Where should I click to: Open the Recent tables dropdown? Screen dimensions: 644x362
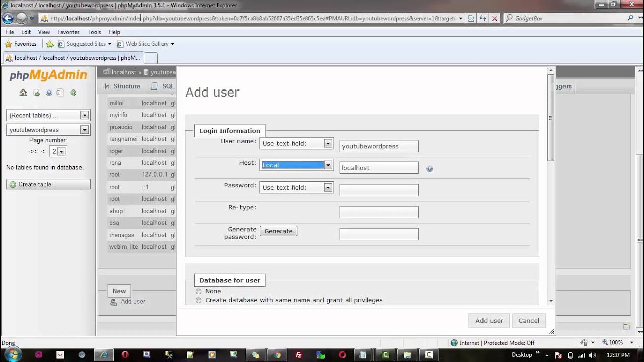(x=48, y=115)
